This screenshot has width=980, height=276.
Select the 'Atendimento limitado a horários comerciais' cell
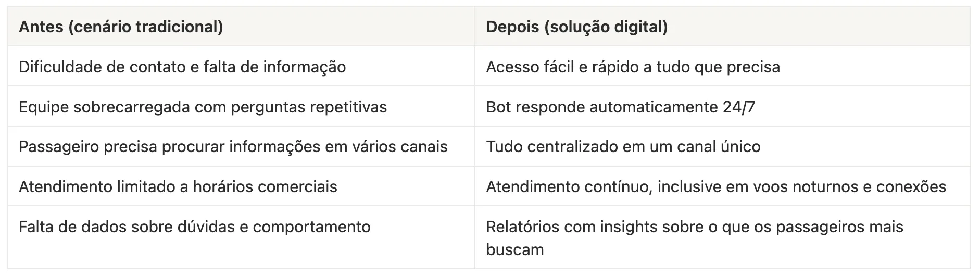(178, 187)
